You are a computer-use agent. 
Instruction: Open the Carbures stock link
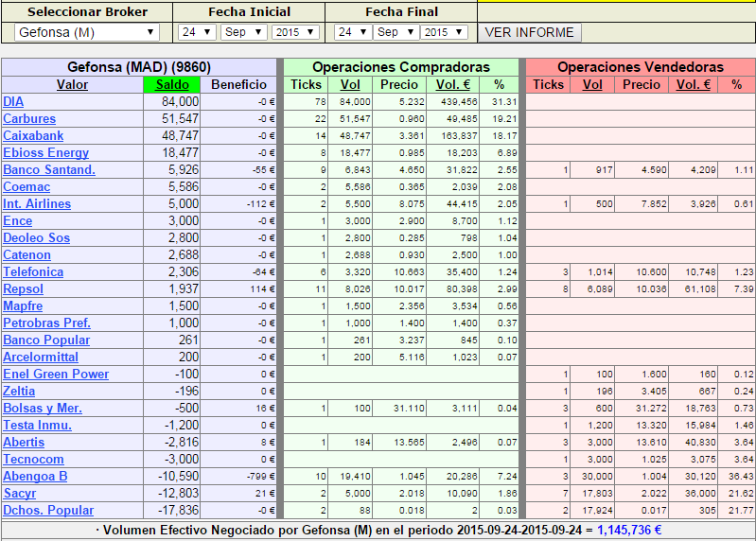tap(29, 119)
